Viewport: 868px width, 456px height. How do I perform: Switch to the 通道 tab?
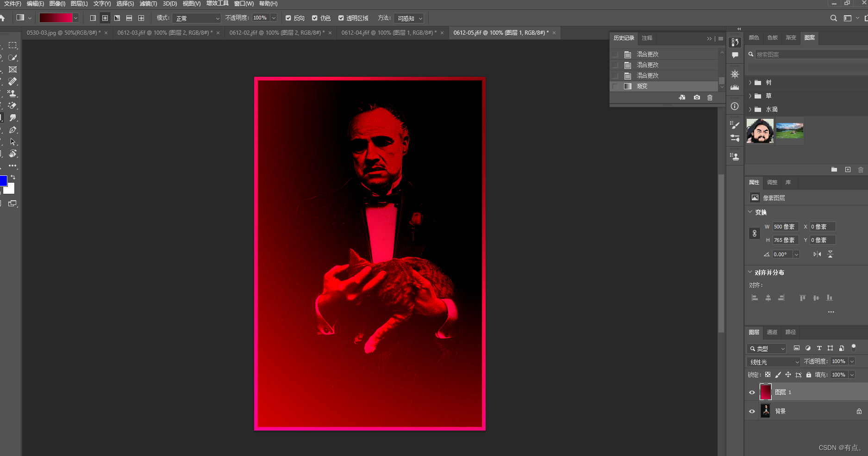click(772, 332)
